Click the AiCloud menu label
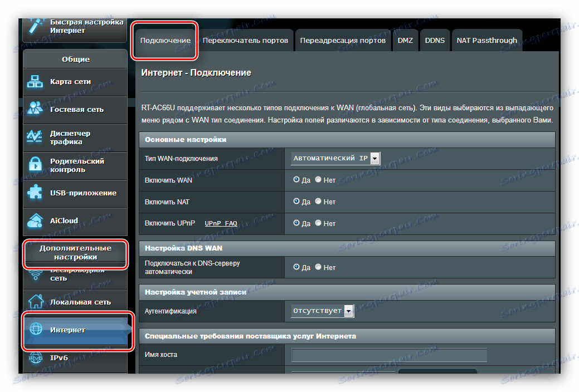The height and width of the screenshot is (392, 579). tap(64, 220)
